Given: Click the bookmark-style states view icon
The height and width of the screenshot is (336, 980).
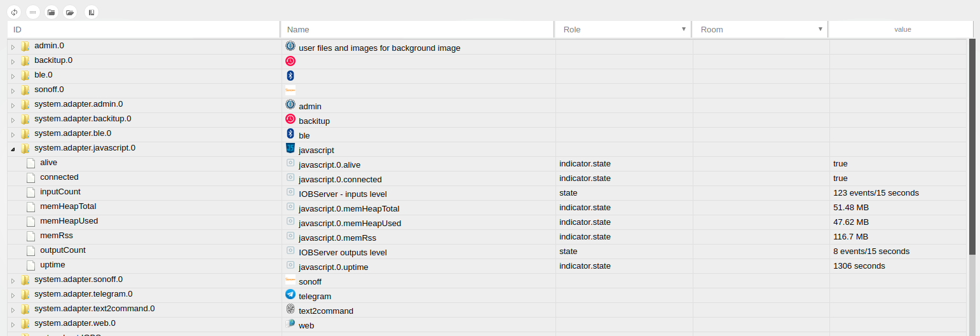Looking at the screenshot, I should (92, 12).
